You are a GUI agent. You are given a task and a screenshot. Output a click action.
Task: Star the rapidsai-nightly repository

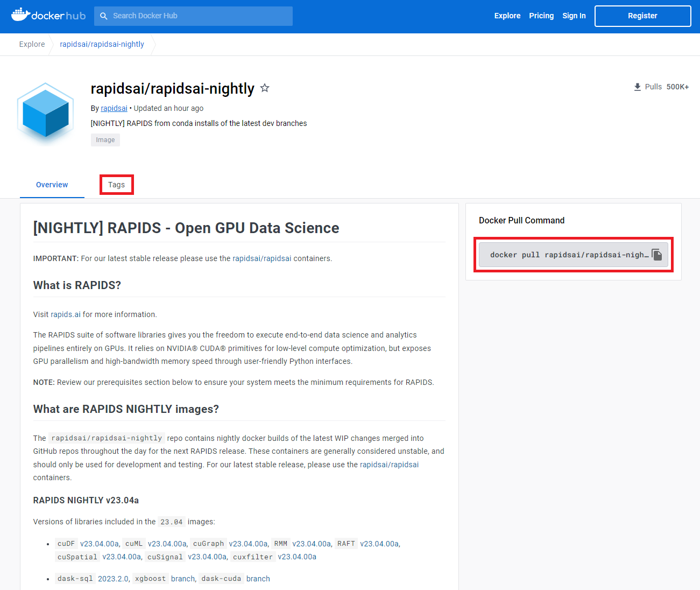265,88
